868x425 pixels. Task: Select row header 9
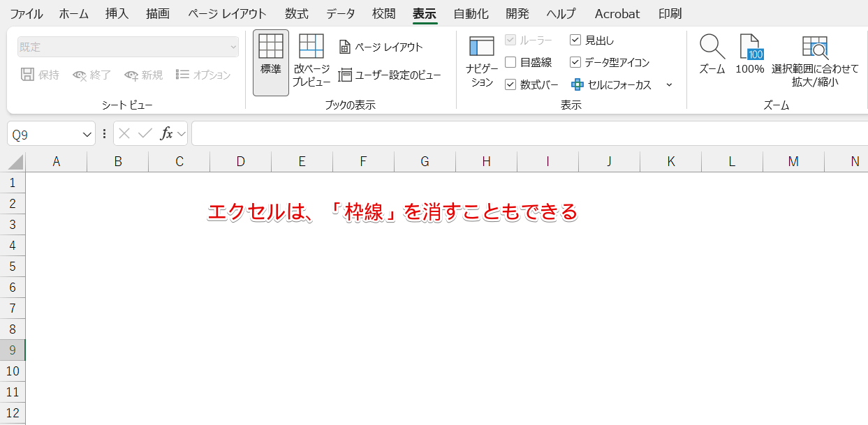[x=13, y=350]
